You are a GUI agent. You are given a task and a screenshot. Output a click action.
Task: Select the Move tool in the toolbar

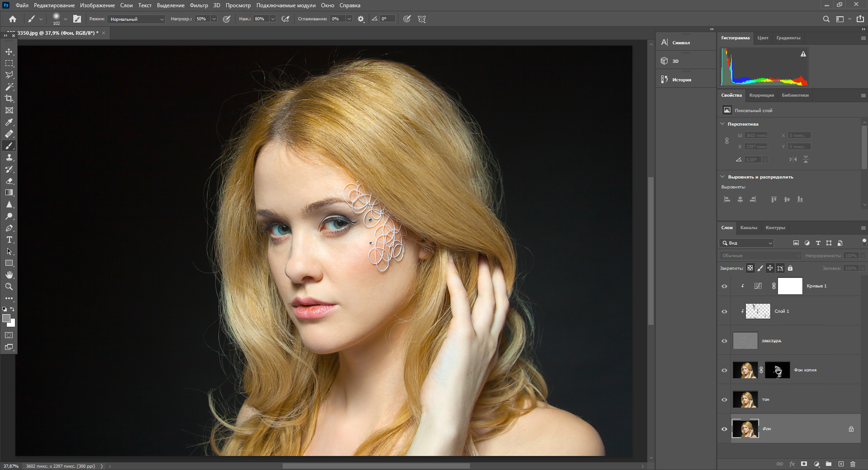[x=9, y=52]
